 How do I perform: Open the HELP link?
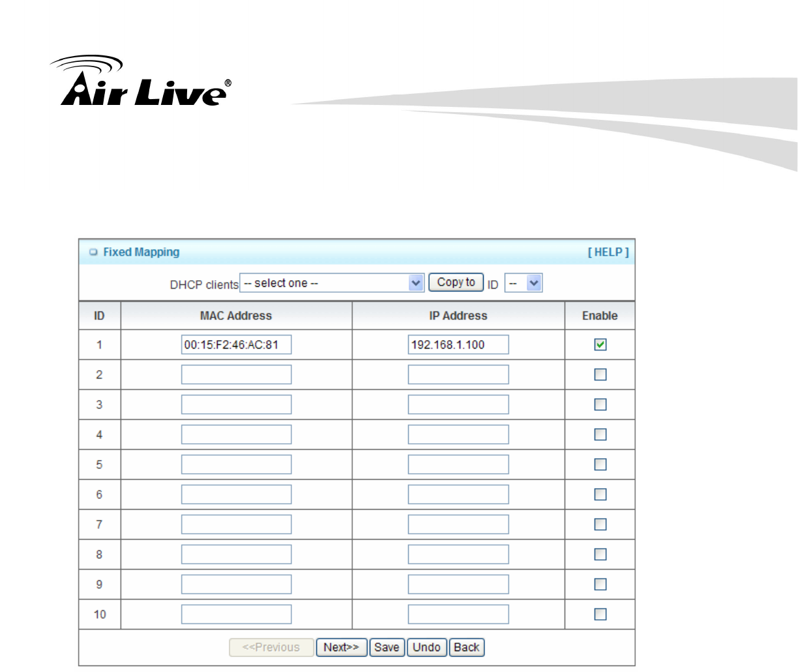608,252
